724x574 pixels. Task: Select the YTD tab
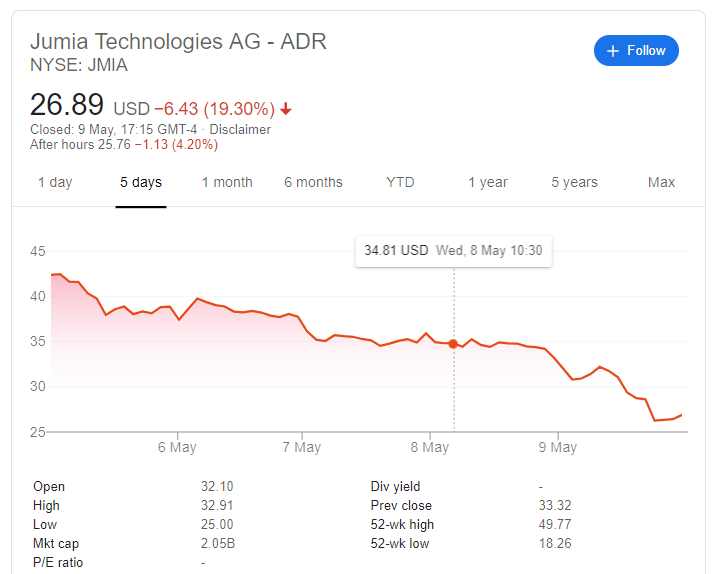(400, 182)
